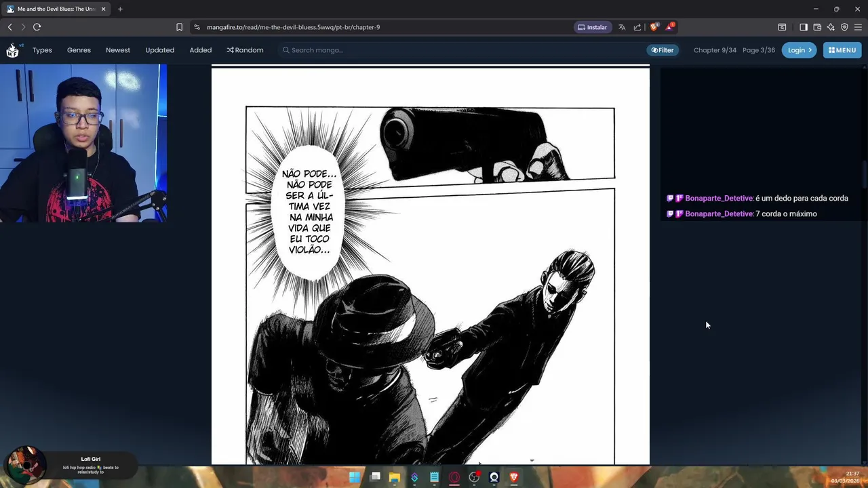
Task: Go to Newest manga
Action: tap(118, 50)
